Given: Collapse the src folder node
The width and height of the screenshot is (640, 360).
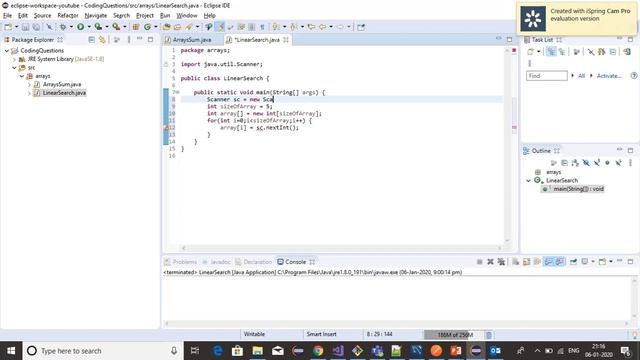Looking at the screenshot, I should (x=14, y=67).
